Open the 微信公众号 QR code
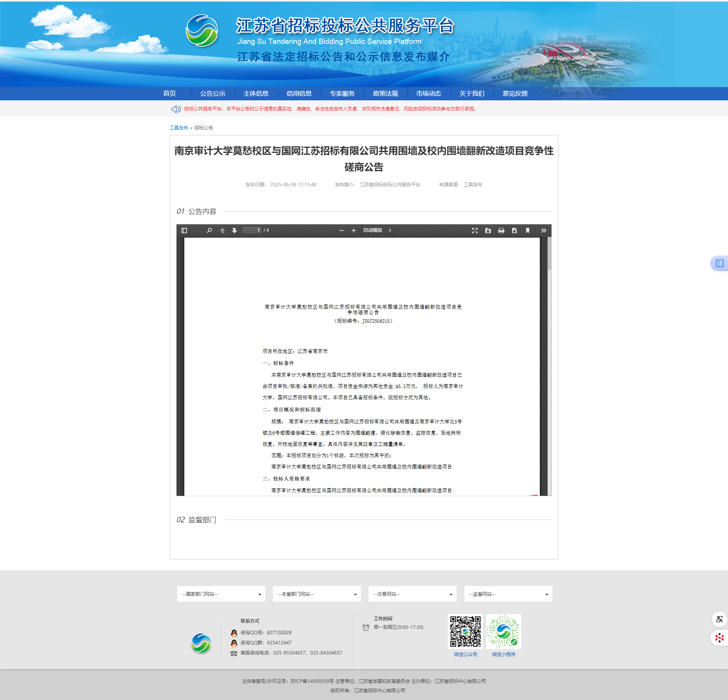Image resolution: width=728 pixels, height=700 pixels. (x=465, y=632)
